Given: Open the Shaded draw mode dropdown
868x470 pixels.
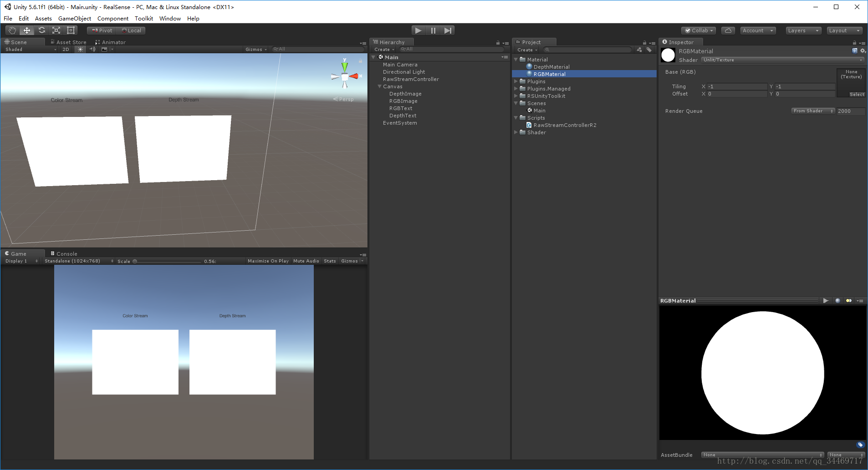Looking at the screenshot, I should [31, 49].
